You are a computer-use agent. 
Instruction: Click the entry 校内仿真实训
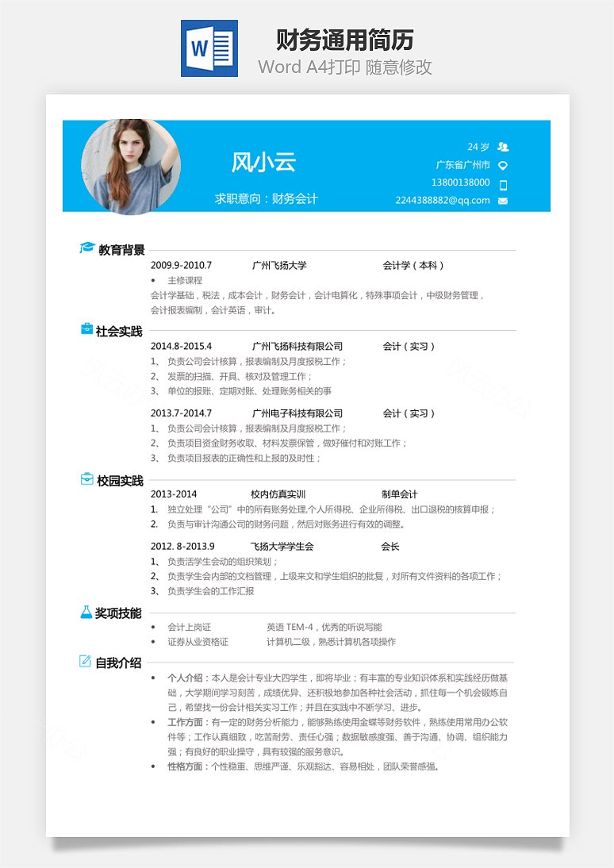click(x=278, y=494)
